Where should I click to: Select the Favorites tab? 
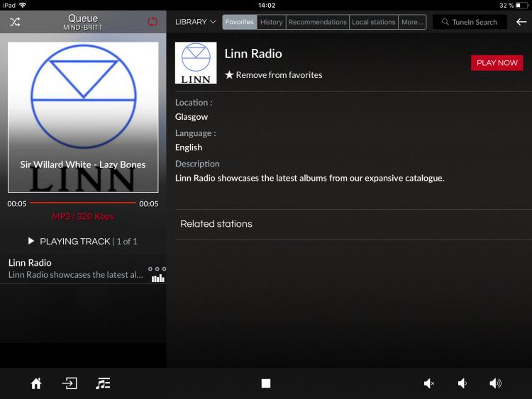[x=240, y=22]
